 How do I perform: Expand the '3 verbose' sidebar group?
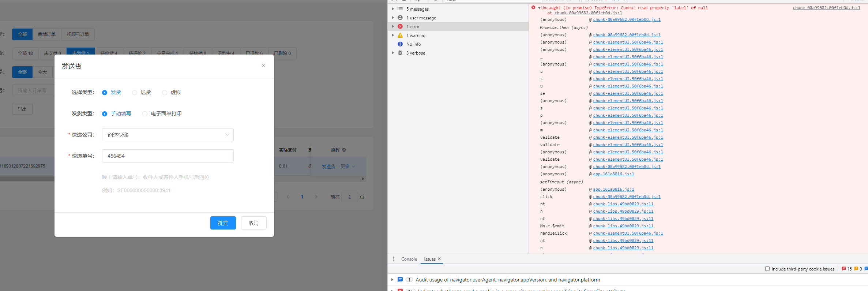[x=393, y=53]
